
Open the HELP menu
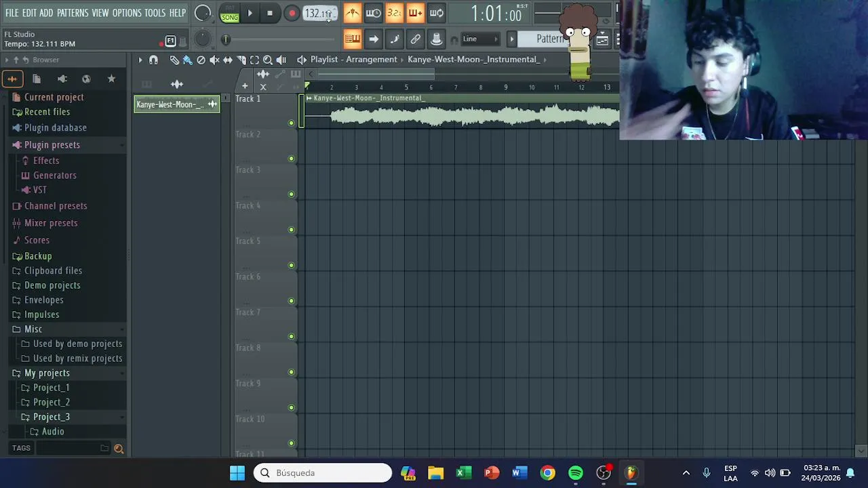pyautogui.click(x=178, y=13)
